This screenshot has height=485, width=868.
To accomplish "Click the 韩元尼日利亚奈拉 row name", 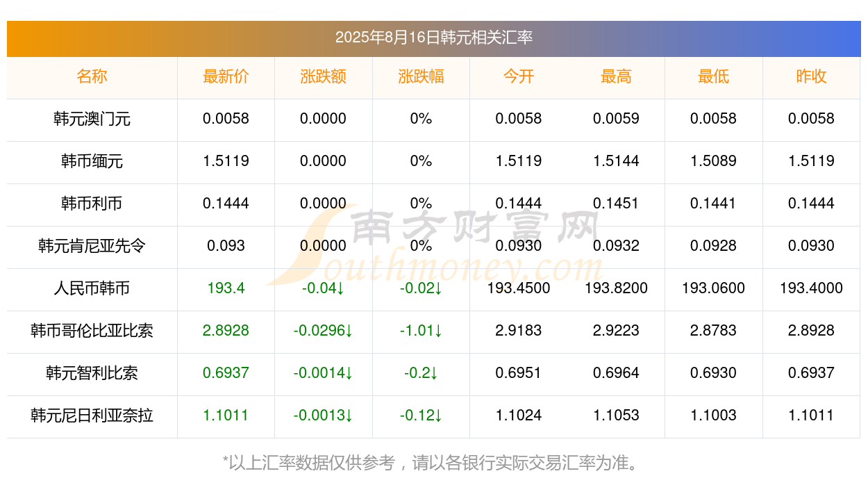I will 92,416.
